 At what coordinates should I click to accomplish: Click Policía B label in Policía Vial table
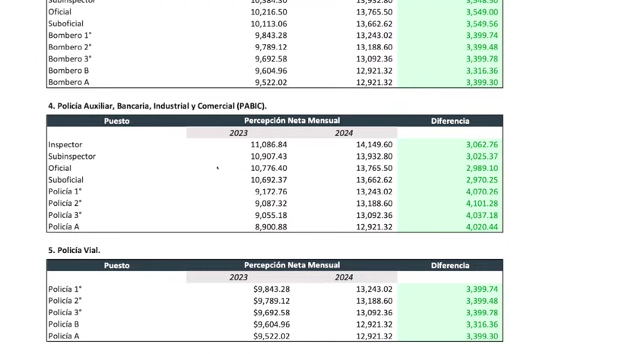pos(63,324)
